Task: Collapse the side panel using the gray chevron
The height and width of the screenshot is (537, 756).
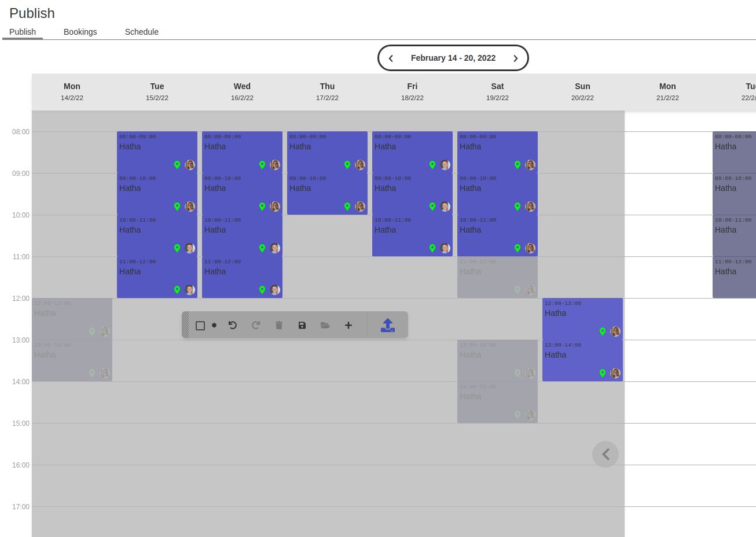Action: click(605, 454)
